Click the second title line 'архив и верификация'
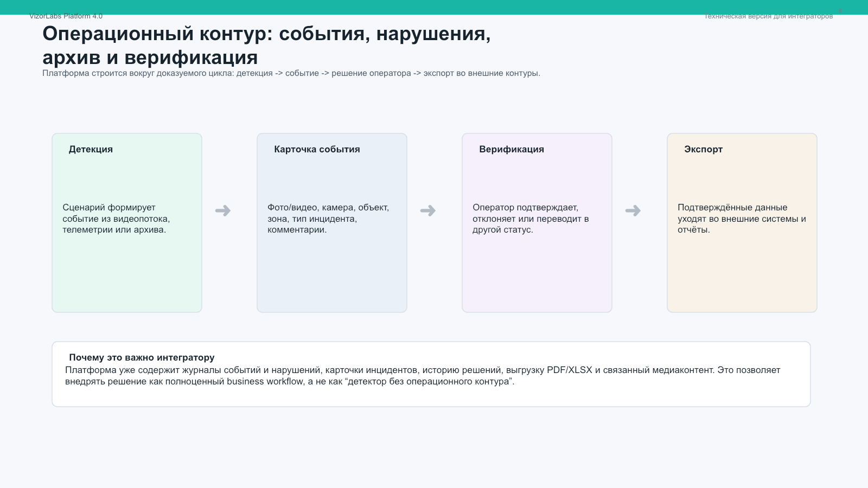 (x=150, y=57)
